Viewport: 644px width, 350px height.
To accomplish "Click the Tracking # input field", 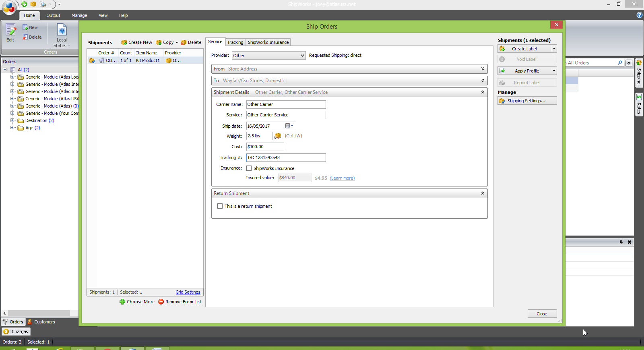I will 286,157.
